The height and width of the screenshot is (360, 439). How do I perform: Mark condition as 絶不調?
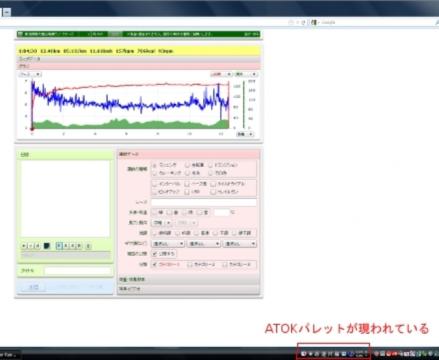pyautogui.click(x=234, y=233)
